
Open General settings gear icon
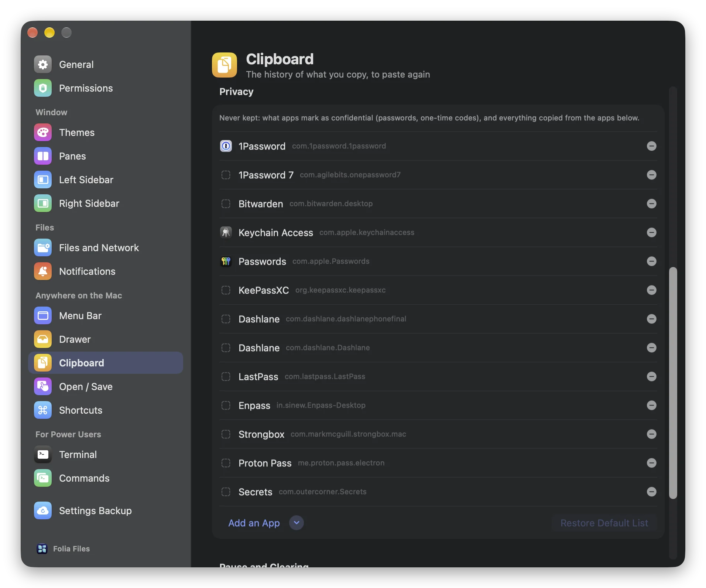pyautogui.click(x=43, y=65)
